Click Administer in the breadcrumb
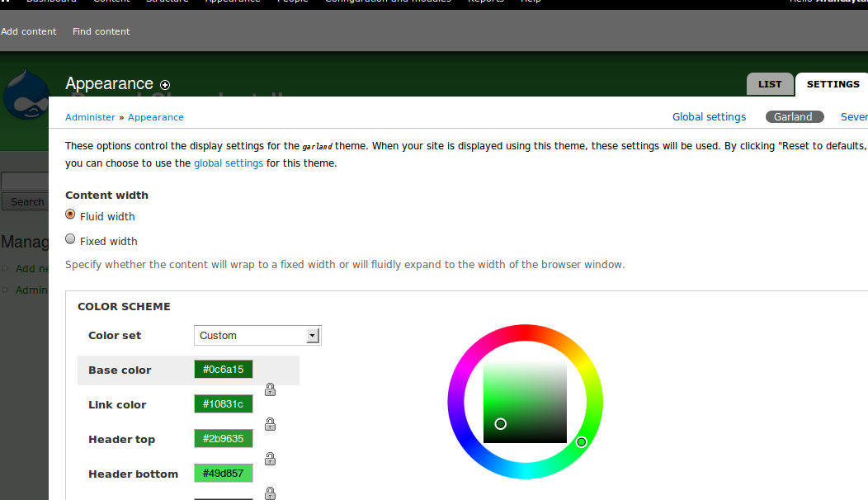The height and width of the screenshot is (500, 868). [90, 116]
